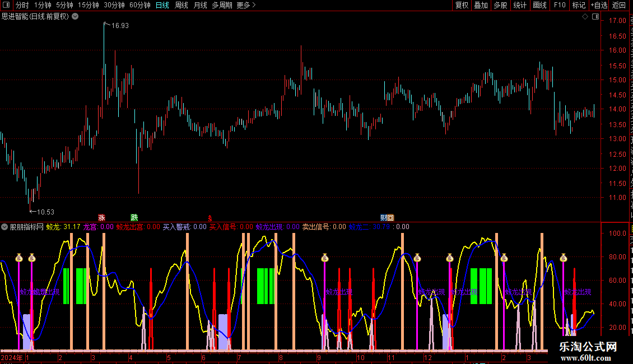
Task: Click the 标记 mark button
Action: [579, 5]
